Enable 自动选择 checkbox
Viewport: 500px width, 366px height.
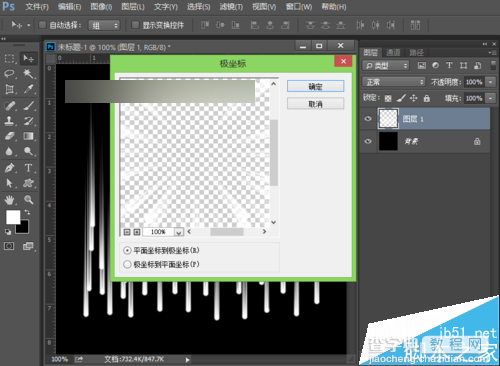[42, 25]
